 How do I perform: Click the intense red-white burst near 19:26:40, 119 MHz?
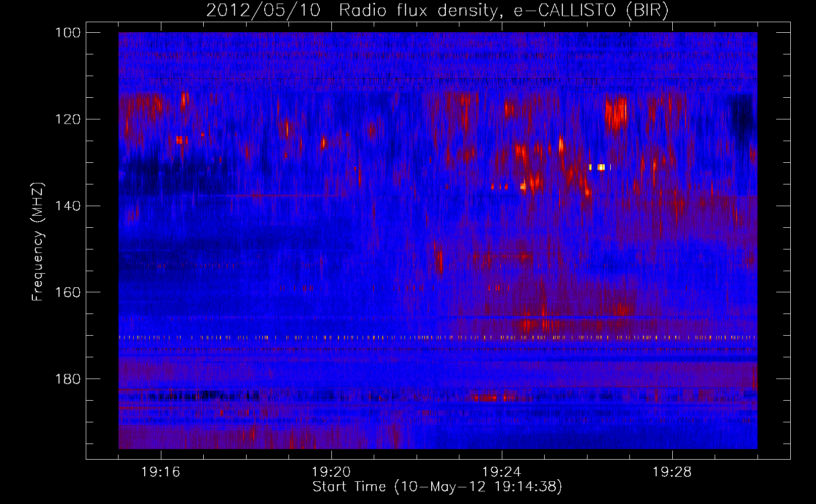point(616,114)
